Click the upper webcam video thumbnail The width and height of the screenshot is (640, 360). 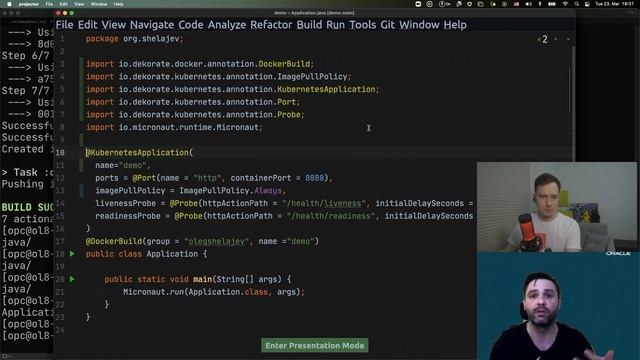click(557, 207)
